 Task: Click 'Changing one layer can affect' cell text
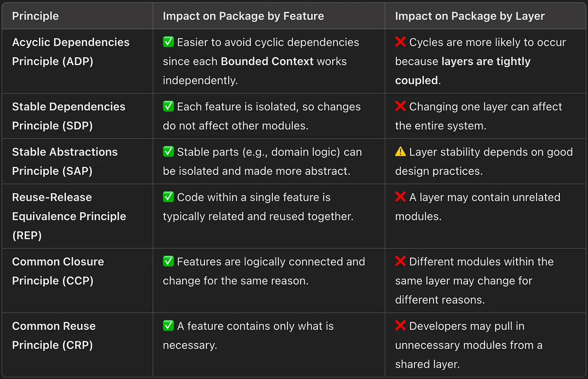tap(486, 107)
